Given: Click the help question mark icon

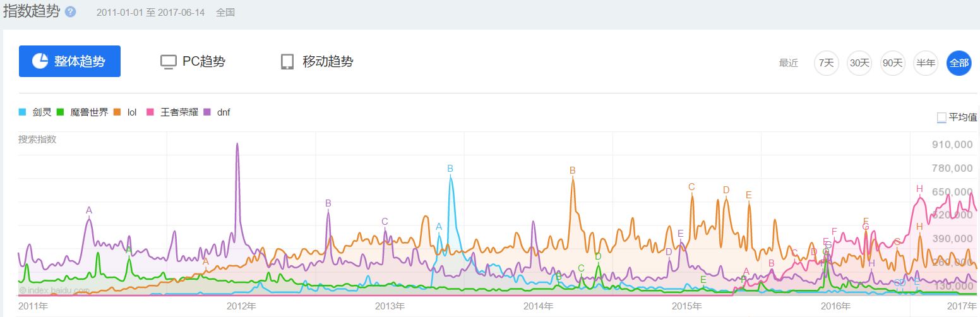Looking at the screenshot, I should click(x=71, y=12).
